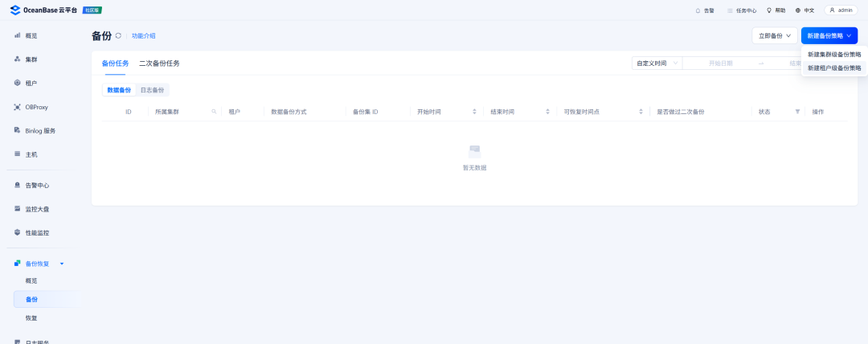This screenshot has width=868, height=344.
Task: Select the 日志备份 segment
Action: tap(152, 90)
